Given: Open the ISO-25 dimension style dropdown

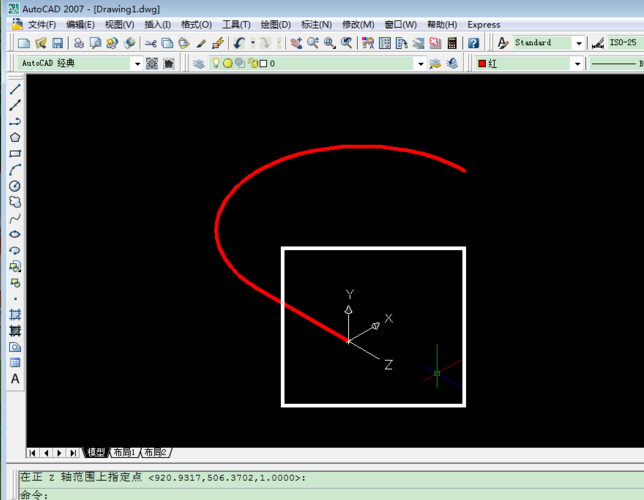Looking at the screenshot, I should (625, 43).
